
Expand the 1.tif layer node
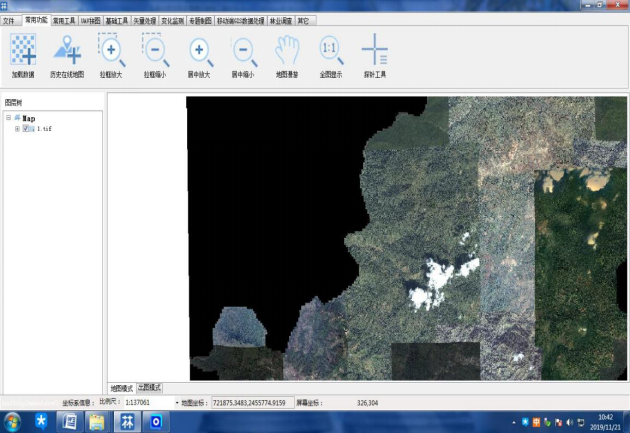click(x=17, y=129)
